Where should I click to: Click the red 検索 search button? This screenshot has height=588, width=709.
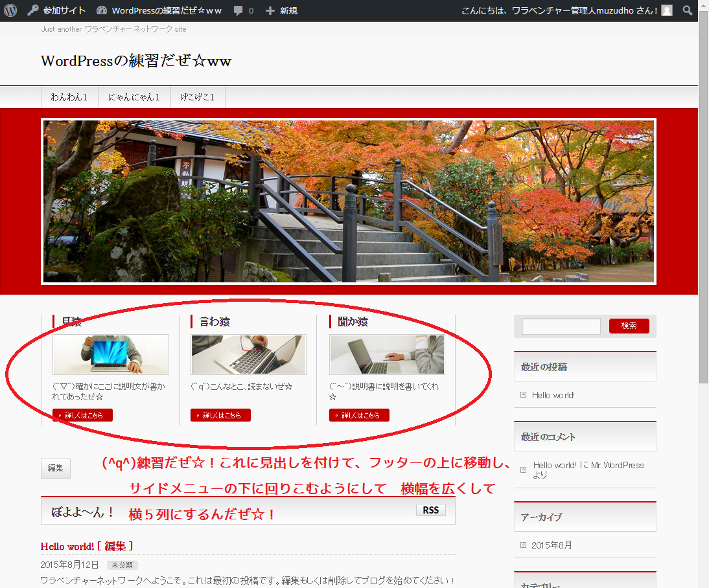(629, 326)
